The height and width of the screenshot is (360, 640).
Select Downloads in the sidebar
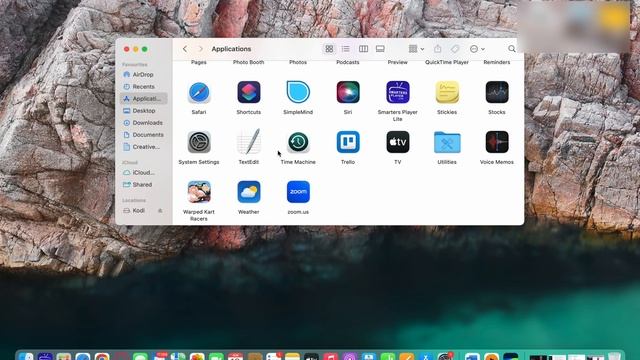click(143, 122)
